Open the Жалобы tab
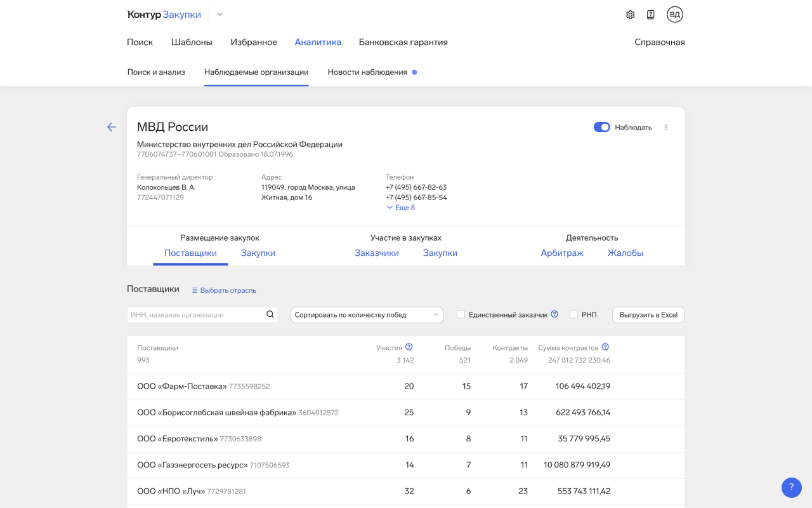This screenshot has width=812, height=508. [x=625, y=253]
